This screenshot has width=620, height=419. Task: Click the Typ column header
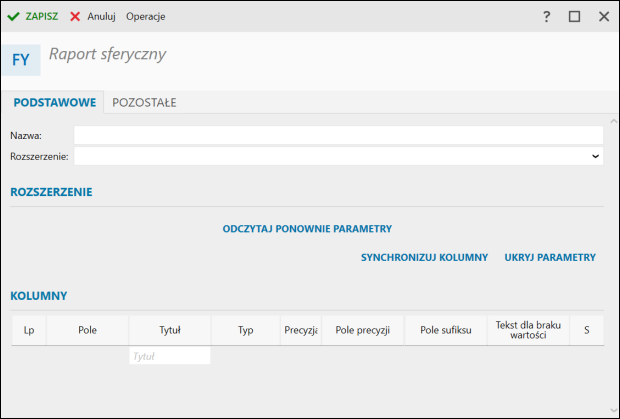coord(246,330)
